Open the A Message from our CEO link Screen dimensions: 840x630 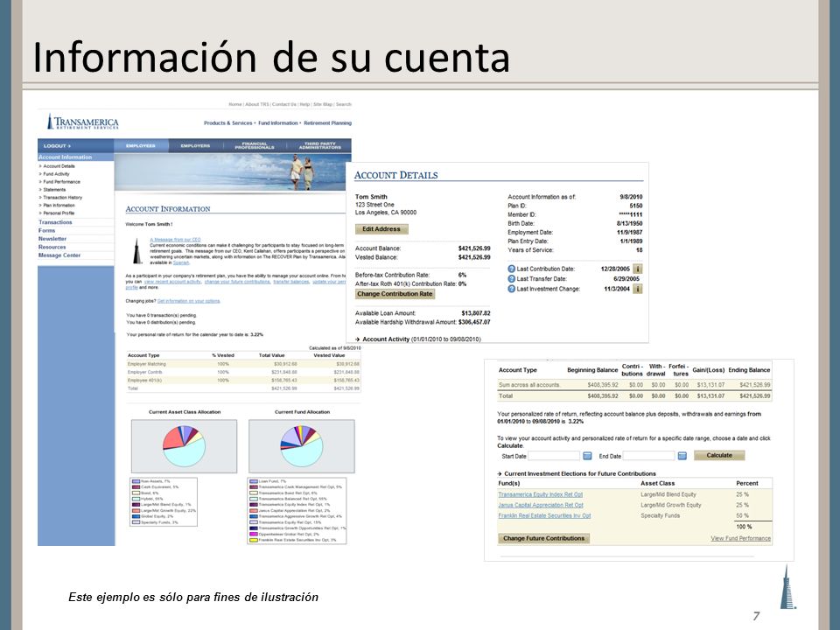[x=175, y=240]
